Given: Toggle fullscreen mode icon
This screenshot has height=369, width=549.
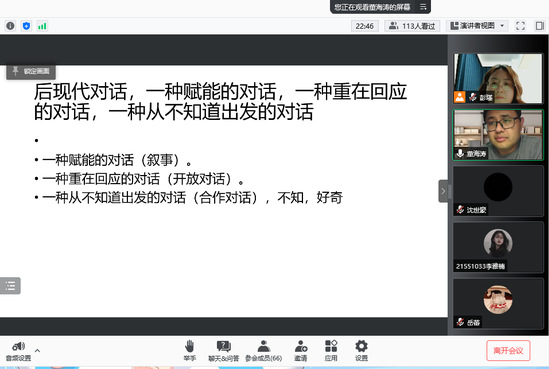Looking at the screenshot, I should click(521, 26).
